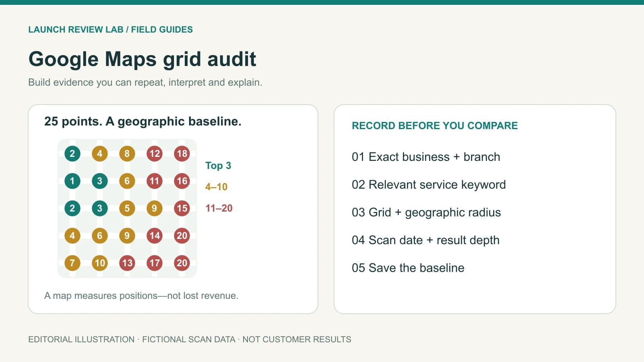The height and width of the screenshot is (362, 644).
Task: Click the 'LAUNCH REVIEW LAB / FIELD GUIDES' breadcrumb
Action: pos(110,30)
